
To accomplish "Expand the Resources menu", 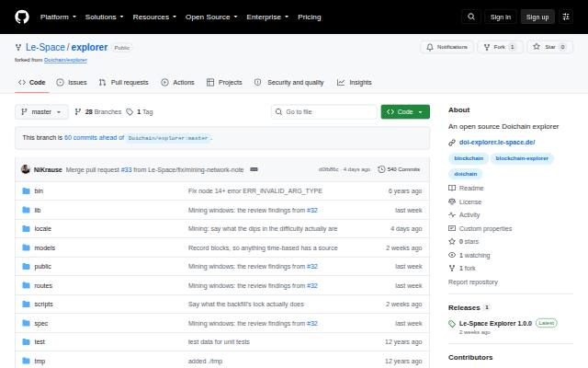I will (x=154, y=17).
